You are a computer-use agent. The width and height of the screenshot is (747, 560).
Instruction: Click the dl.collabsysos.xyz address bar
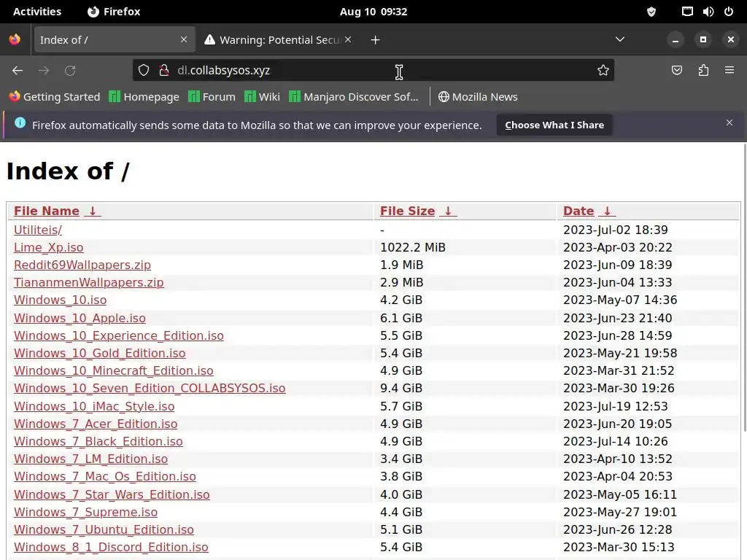pos(373,71)
